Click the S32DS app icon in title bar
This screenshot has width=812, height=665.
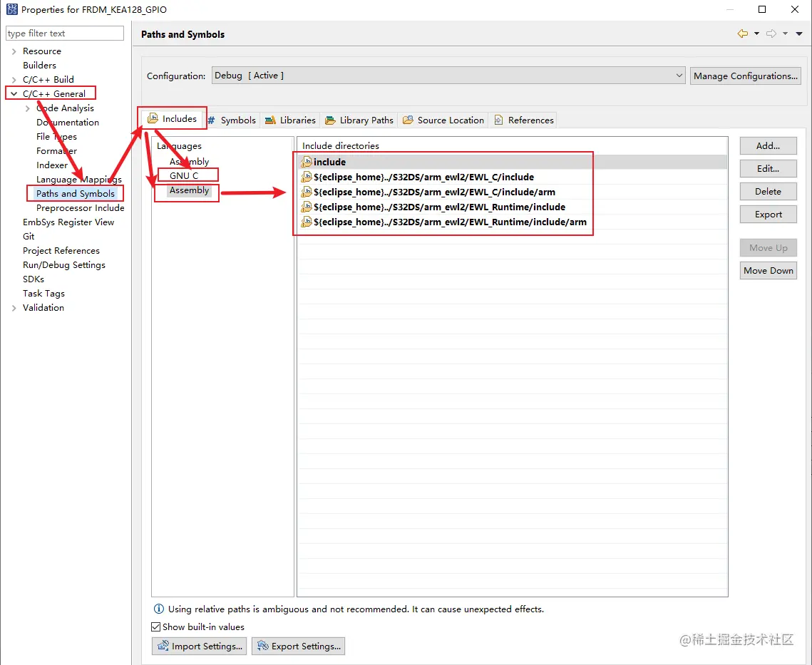click(11, 9)
